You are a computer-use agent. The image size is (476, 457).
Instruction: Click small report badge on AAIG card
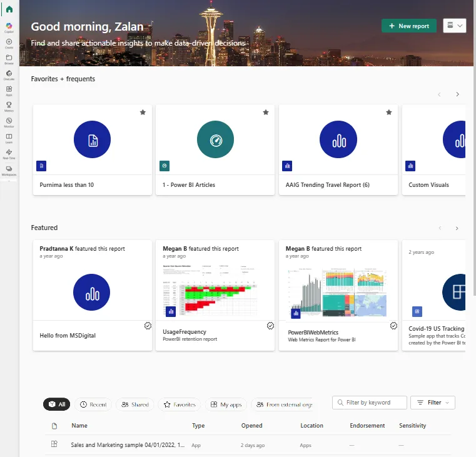[287, 166]
